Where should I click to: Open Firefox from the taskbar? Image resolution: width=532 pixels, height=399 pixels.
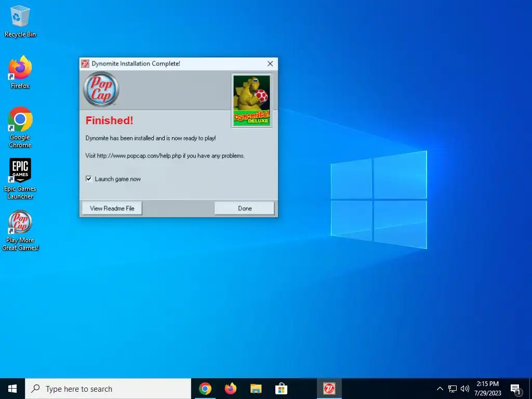pos(230,389)
